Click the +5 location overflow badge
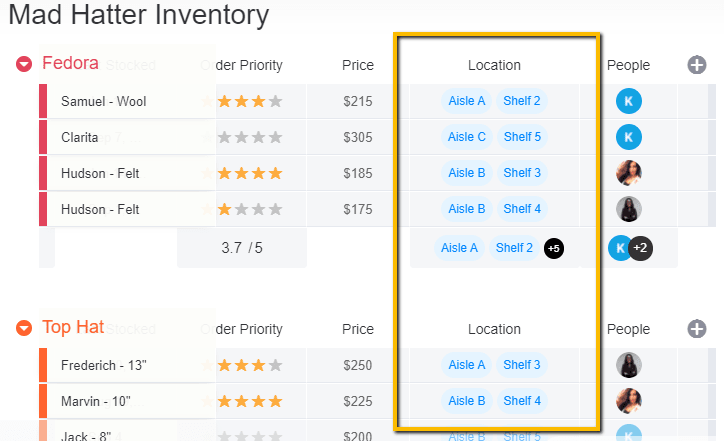724x441 pixels. click(553, 248)
